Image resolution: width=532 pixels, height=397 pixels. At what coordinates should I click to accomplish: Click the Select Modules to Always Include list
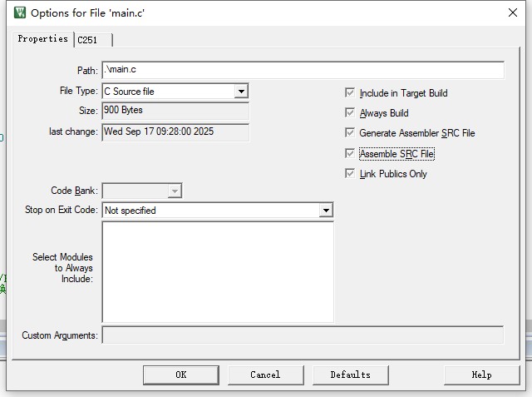coord(217,271)
